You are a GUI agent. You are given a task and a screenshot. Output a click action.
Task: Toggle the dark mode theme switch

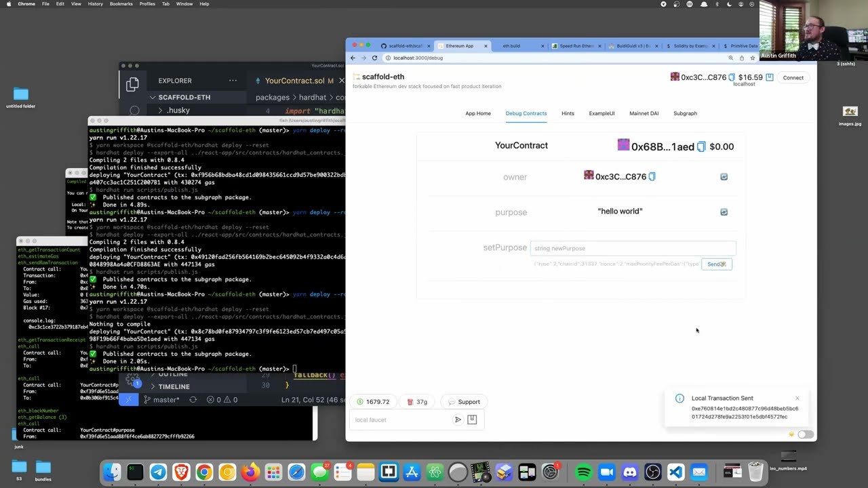pos(805,434)
